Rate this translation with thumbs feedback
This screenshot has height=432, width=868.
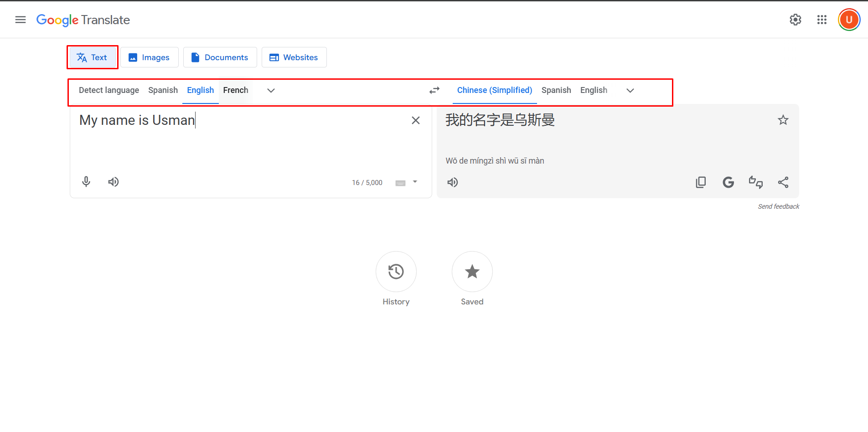pos(755,182)
